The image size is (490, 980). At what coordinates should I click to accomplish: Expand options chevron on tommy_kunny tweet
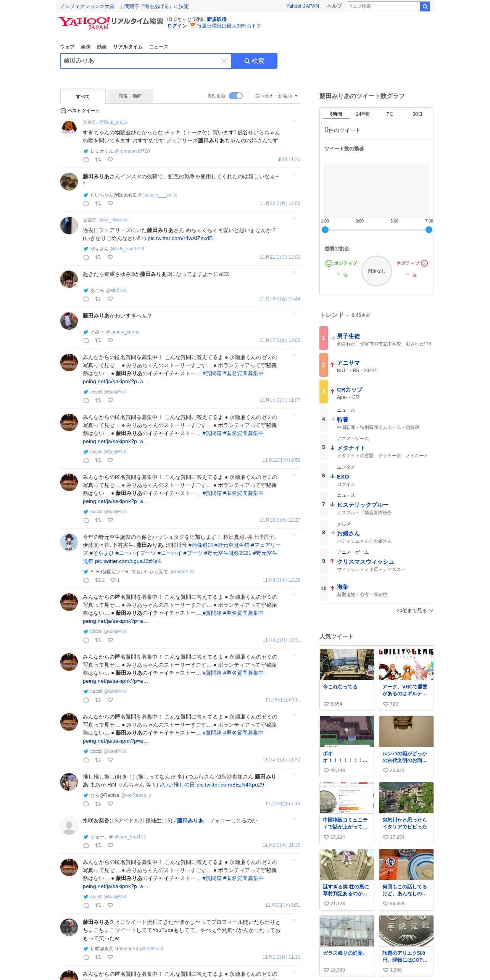pos(294,314)
